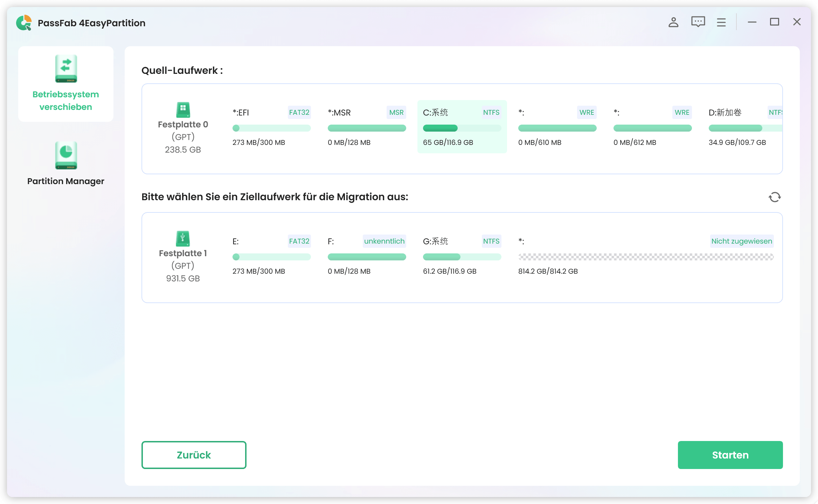This screenshot has height=504, width=818.
Task: Open the Betriebssystem verschieben panel
Action: [x=66, y=83]
